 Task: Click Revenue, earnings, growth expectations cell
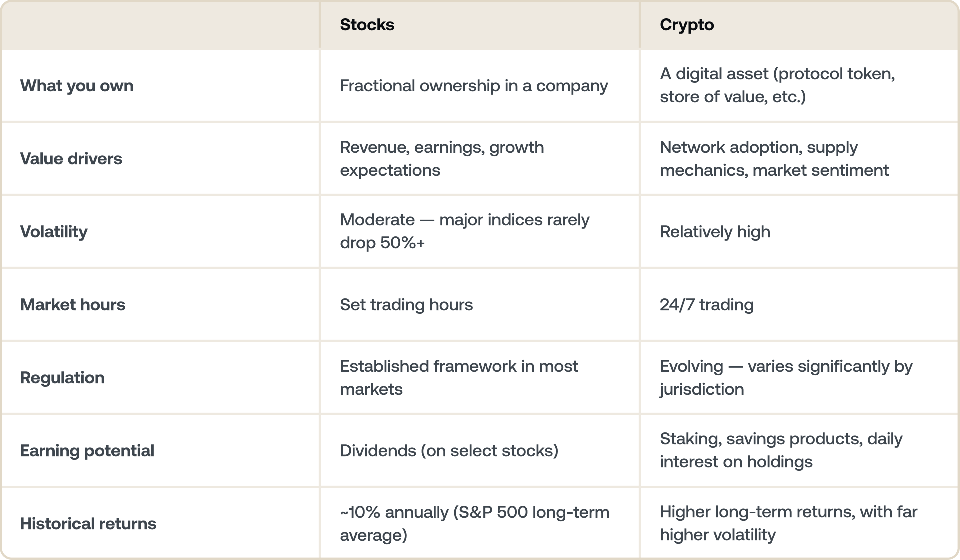442,159
